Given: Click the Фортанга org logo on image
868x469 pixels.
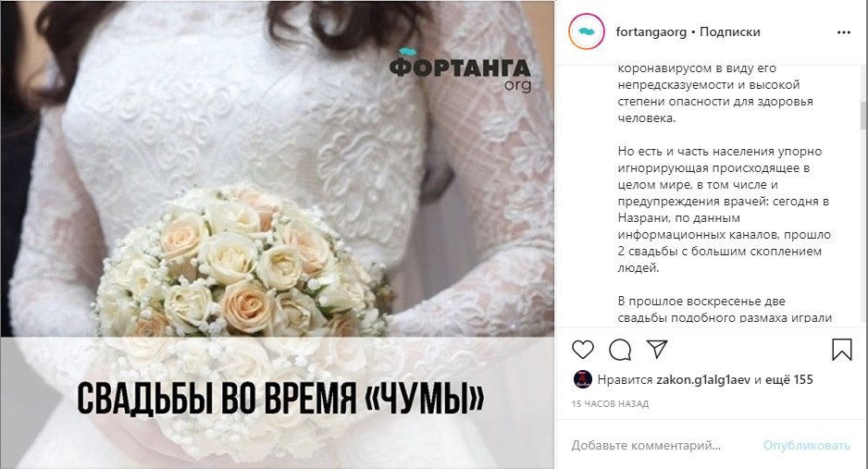Looking at the screenshot, I should coord(460,69).
